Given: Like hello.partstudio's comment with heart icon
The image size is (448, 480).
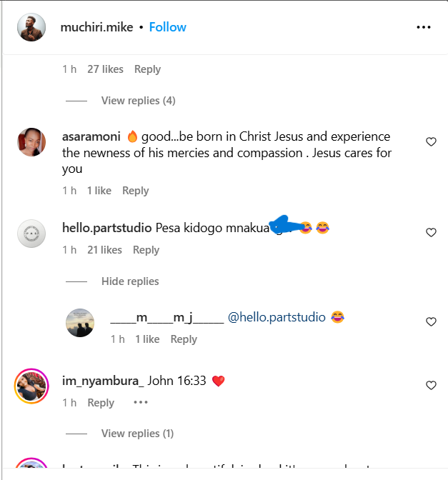Looking at the screenshot, I should pos(431,233).
